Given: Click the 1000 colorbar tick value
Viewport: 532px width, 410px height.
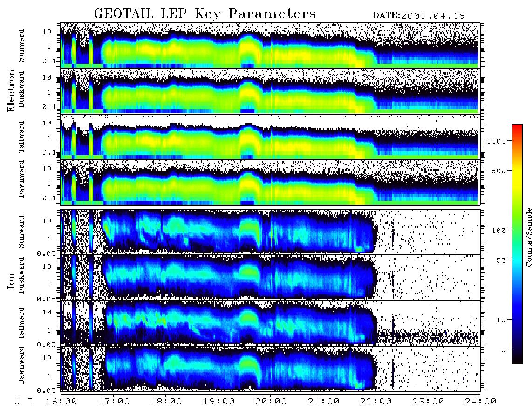Looking at the screenshot, I should [496, 141].
